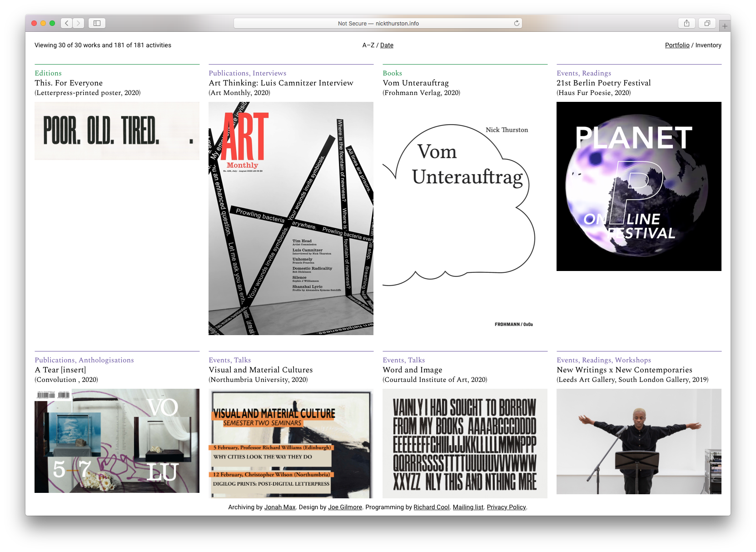Image resolution: width=756 pixels, height=552 pixels.
Task: Sort works alphabetically with A–Z
Action: pyautogui.click(x=368, y=45)
